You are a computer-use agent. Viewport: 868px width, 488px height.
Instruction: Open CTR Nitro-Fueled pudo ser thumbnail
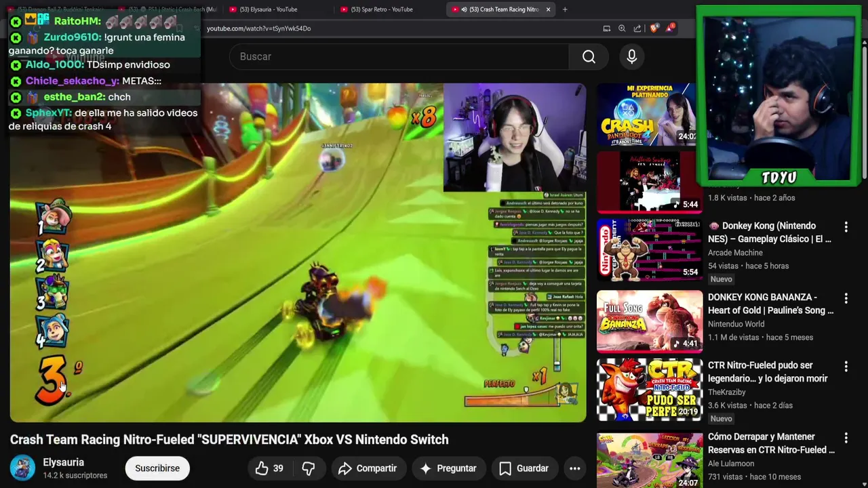[x=650, y=390]
